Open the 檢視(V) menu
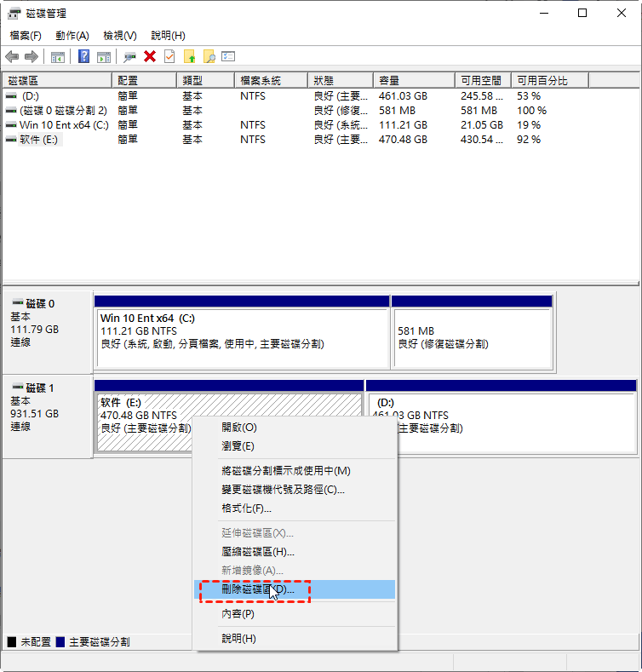This screenshot has height=672, width=642. pos(120,36)
